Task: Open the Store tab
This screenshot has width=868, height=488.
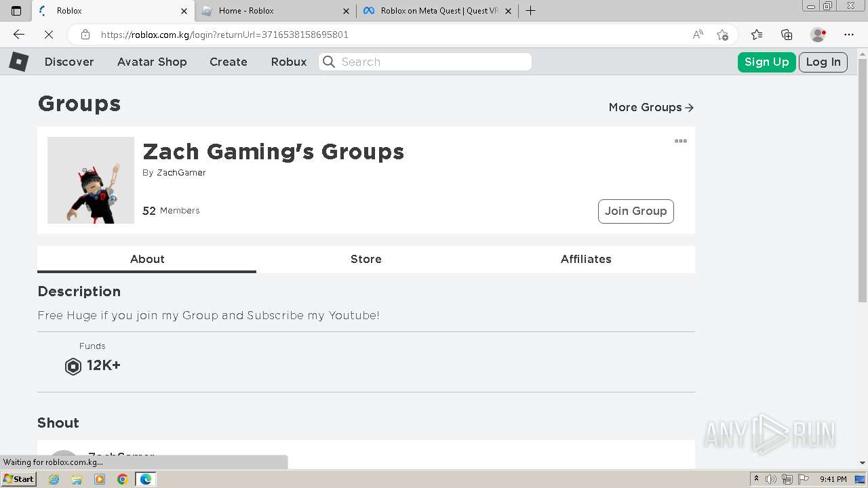Action: [x=366, y=259]
